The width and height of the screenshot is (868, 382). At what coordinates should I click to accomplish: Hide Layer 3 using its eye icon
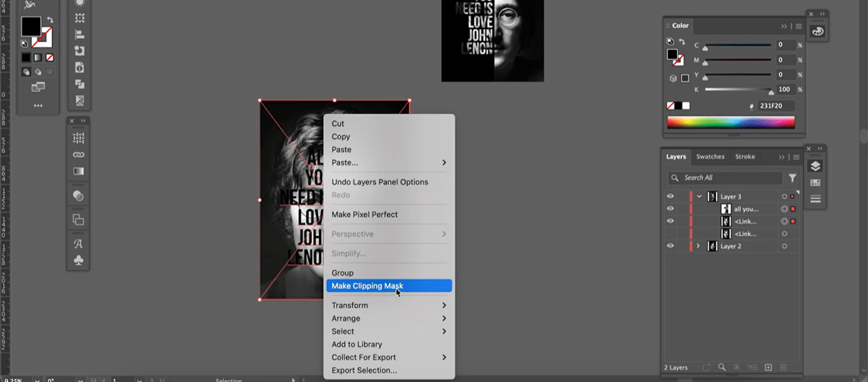click(670, 197)
